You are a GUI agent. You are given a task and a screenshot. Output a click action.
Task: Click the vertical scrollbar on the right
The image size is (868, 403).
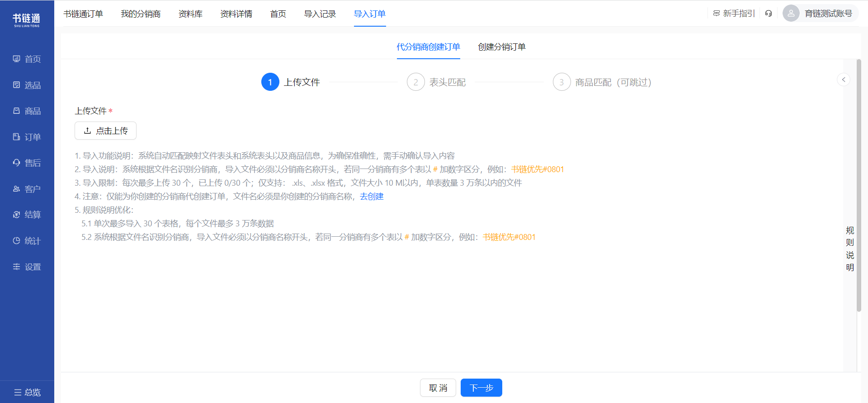(x=859, y=185)
